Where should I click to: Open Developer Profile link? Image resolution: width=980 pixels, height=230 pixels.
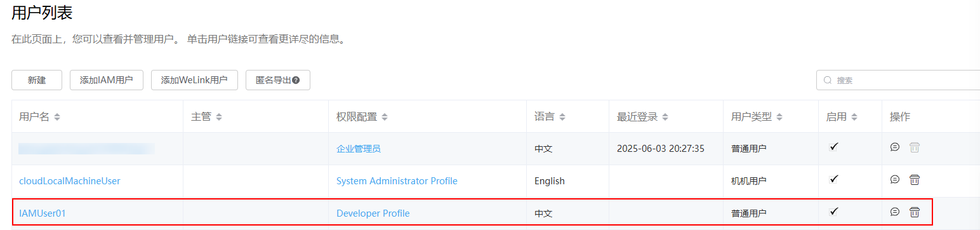pos(373,213)
